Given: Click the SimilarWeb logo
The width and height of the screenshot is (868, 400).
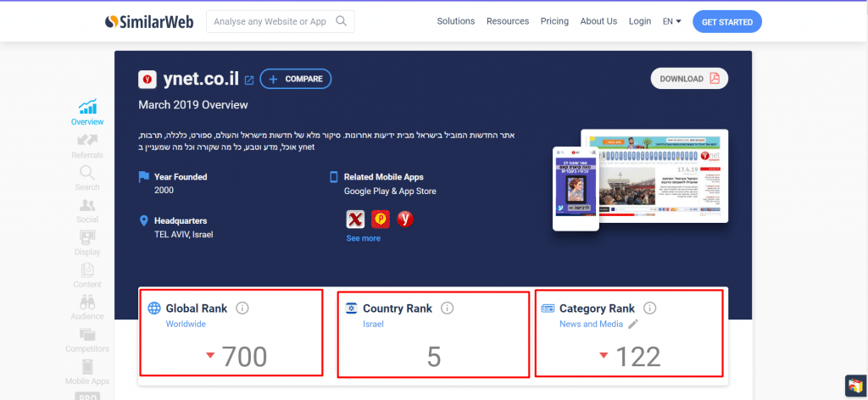Looking at the screenshot, I should tap(149, 21).
